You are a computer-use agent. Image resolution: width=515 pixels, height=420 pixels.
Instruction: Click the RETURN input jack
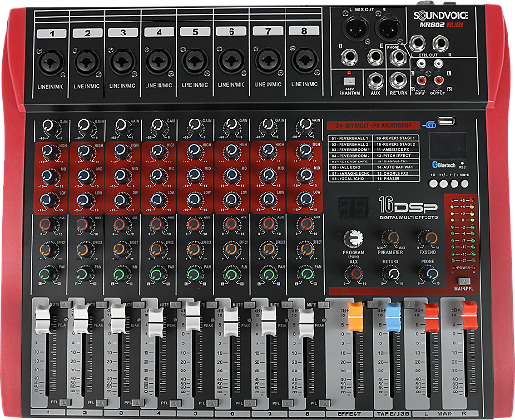[397, 80]
